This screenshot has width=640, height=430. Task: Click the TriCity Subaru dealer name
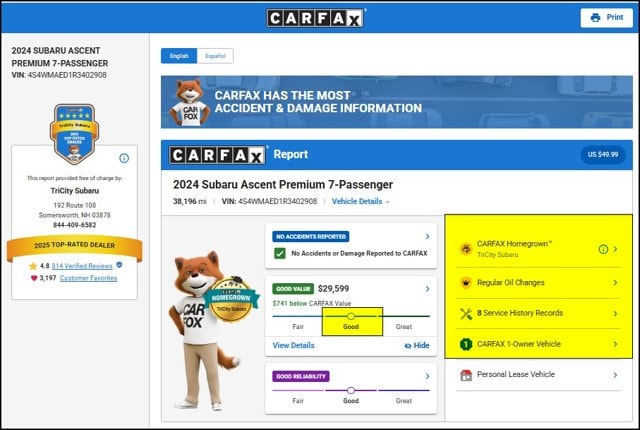75,191
